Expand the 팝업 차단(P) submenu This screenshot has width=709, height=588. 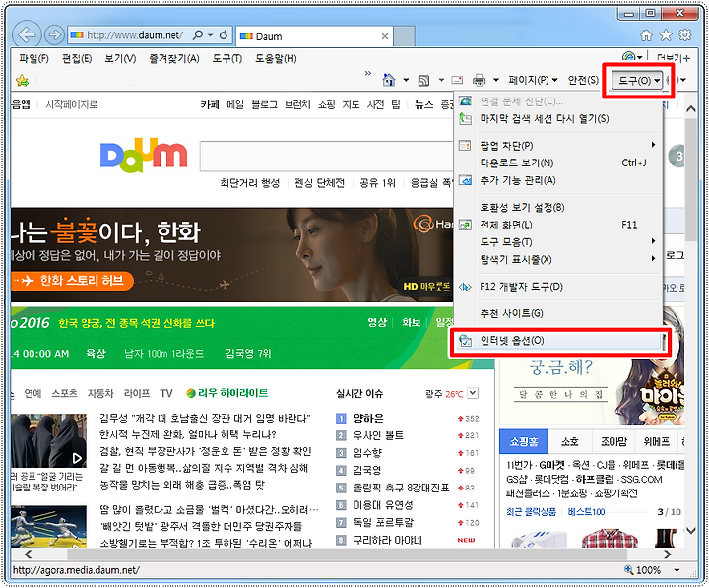coord(653,145)
